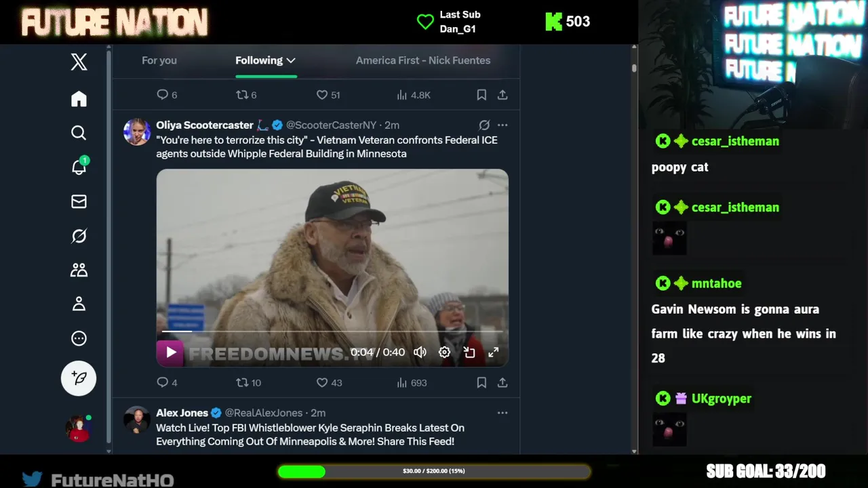Viewport: 868px width, 488px height.
Task: Click the compose Post feather button
Action: coord(79,378)
